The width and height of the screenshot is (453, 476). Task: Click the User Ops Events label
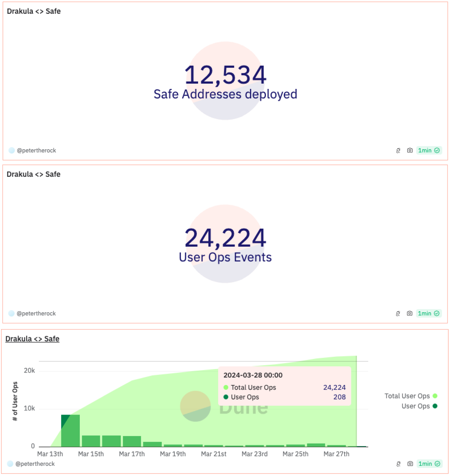pyautogui.click(x=225, y=257)
